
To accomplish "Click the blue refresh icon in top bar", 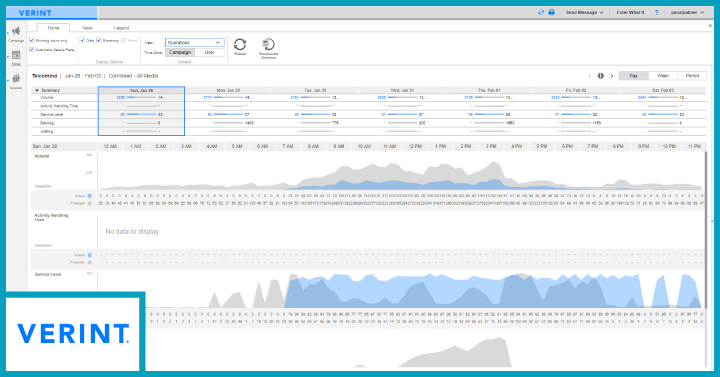I will [x=541, y=12].
